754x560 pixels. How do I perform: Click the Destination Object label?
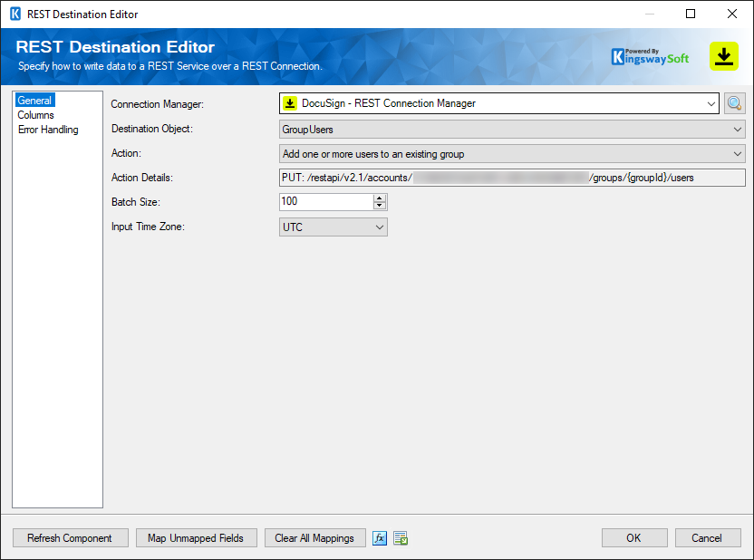click(152, 129)
